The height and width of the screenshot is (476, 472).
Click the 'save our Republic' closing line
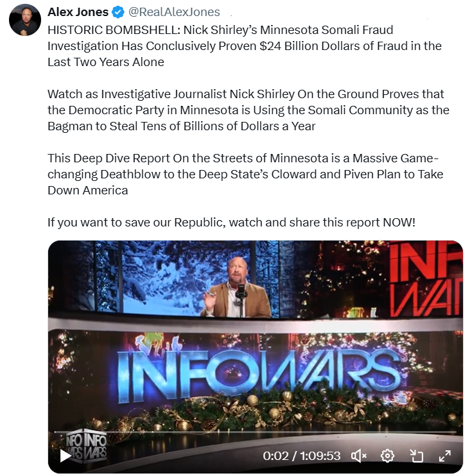[231, 223]
